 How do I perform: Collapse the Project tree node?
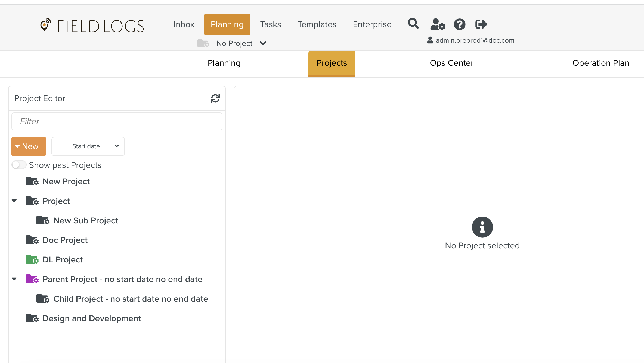pyautogui.click(x=14, y=201)
